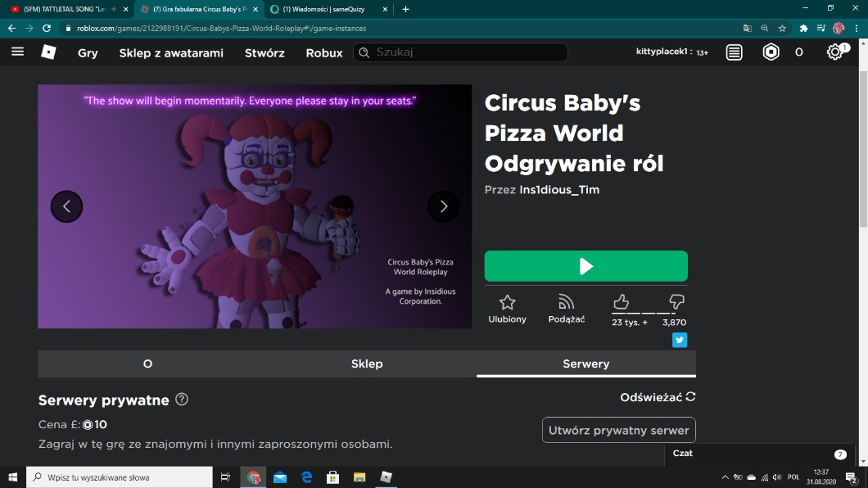Click the Twitter share icon

point(679,340)
